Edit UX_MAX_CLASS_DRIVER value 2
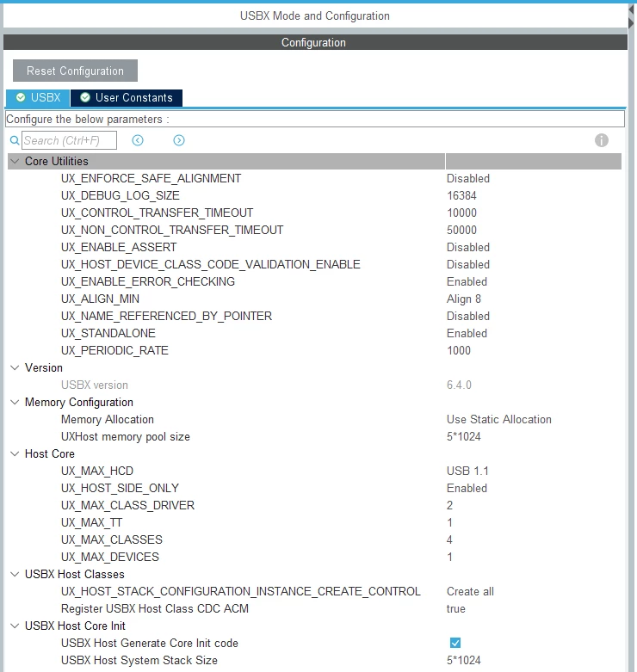Screen dimensions: 637x672 point(449,505)
